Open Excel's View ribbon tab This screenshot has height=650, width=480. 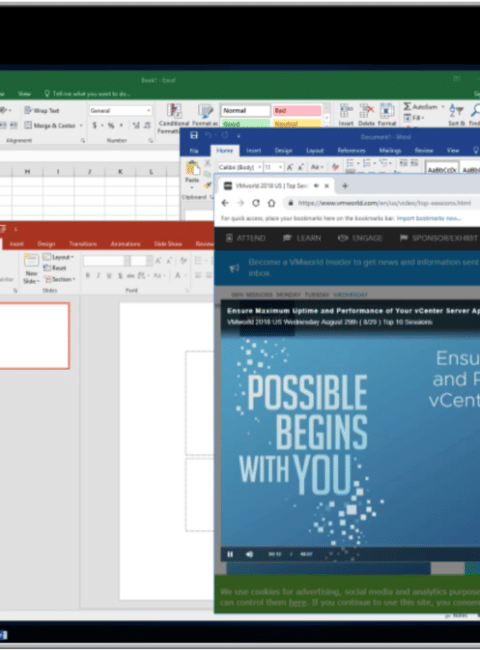pos(24,94)
